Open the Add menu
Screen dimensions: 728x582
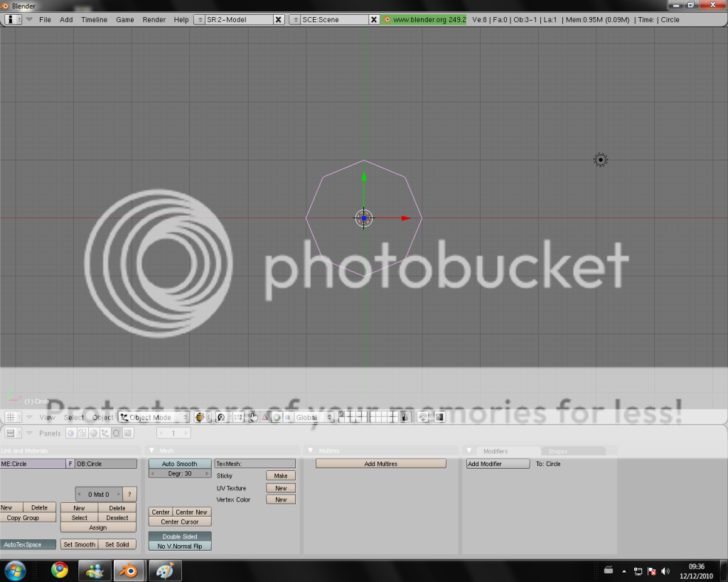click(x=66, y=19)
